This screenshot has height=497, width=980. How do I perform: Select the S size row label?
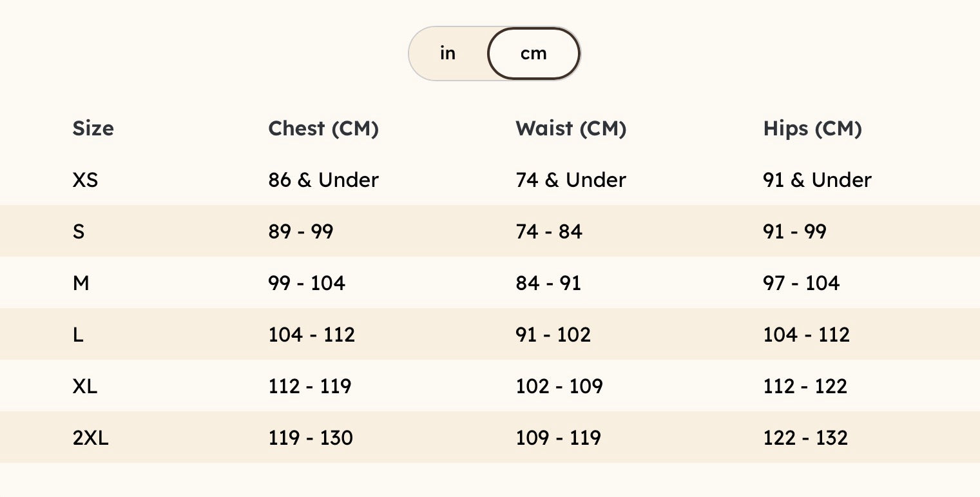[79, 231]
